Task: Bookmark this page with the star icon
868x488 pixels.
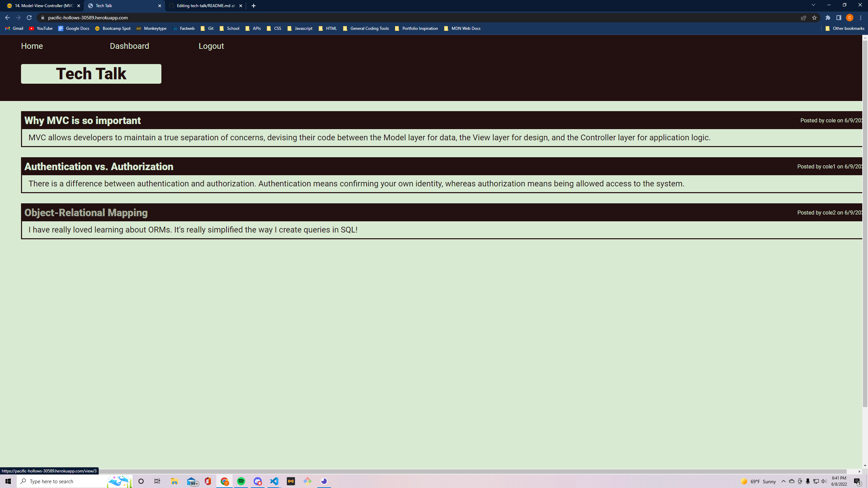Action: pos(814,18)
